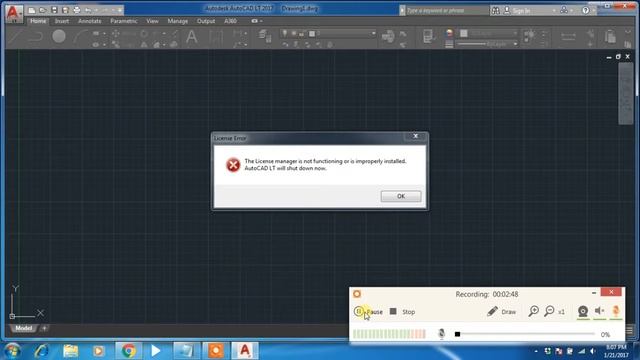Image resolution: width=640 pixels, height=360 pixels.
Task: Click the microphone icon beside the volume slider
Action: [441, 334]
